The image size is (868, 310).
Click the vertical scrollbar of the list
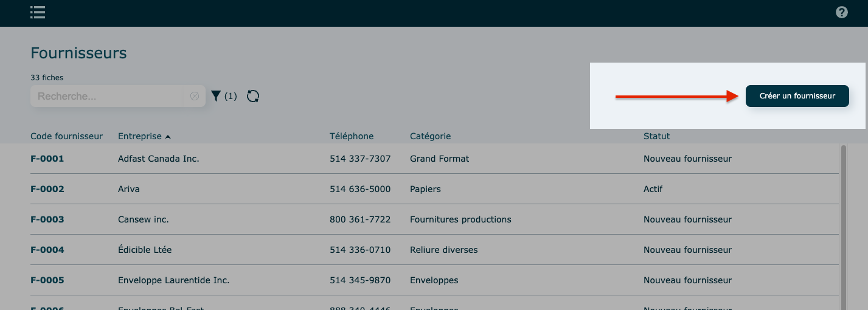click(842, 225)
